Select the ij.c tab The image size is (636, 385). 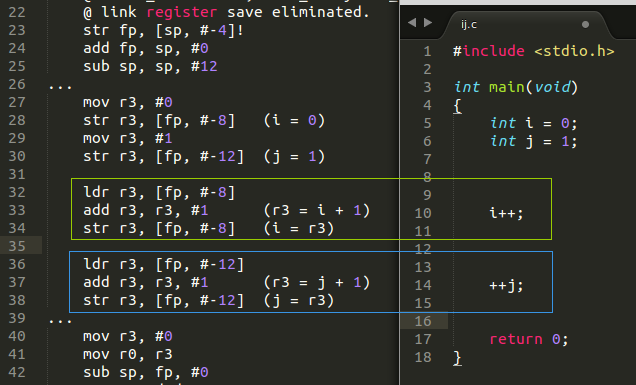pos(526,24)
